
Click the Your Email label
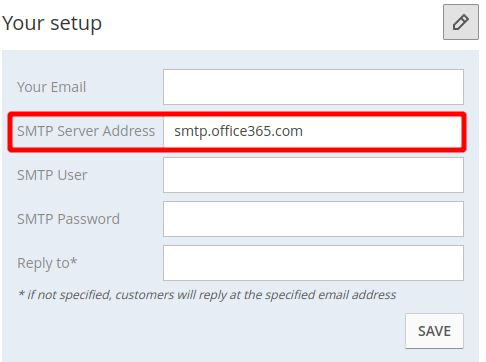52,87
